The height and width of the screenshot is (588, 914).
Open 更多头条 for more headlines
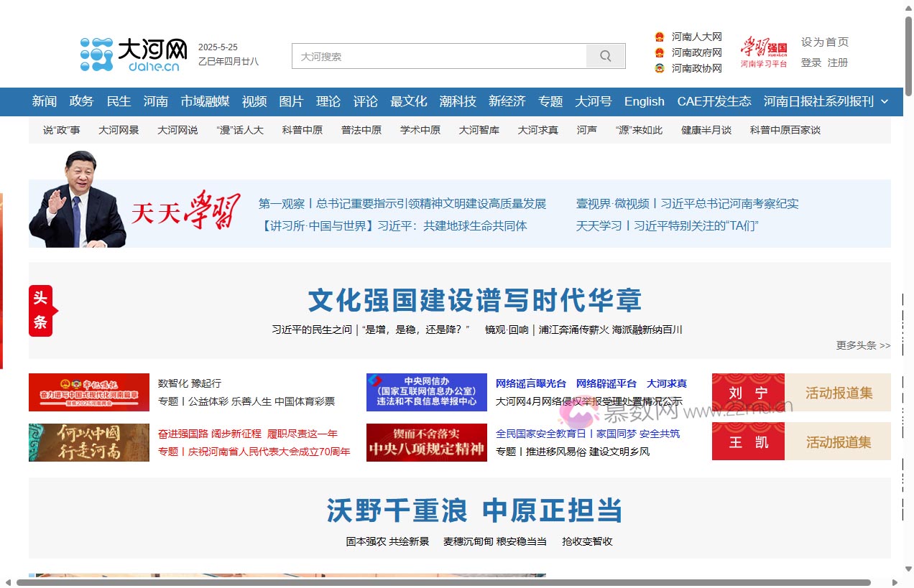(862, 345)
